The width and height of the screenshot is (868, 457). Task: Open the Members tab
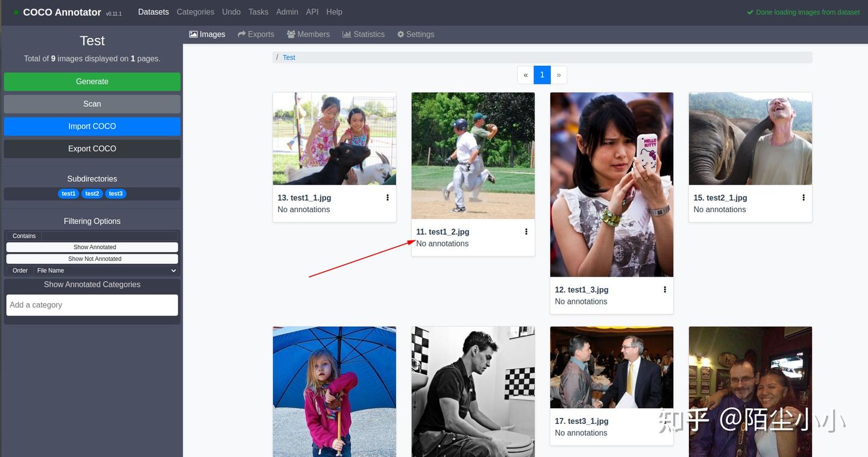click(309, 34)
